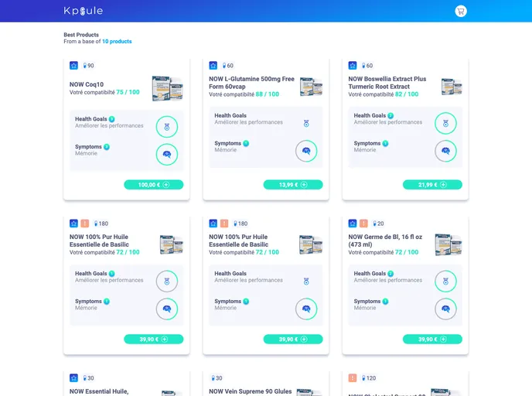Add Germe de Bl for 39,90 € to cart
Image resolution: width=532 pixels, height=396 pixels.
pyautogui.click(x=432, y=339)
